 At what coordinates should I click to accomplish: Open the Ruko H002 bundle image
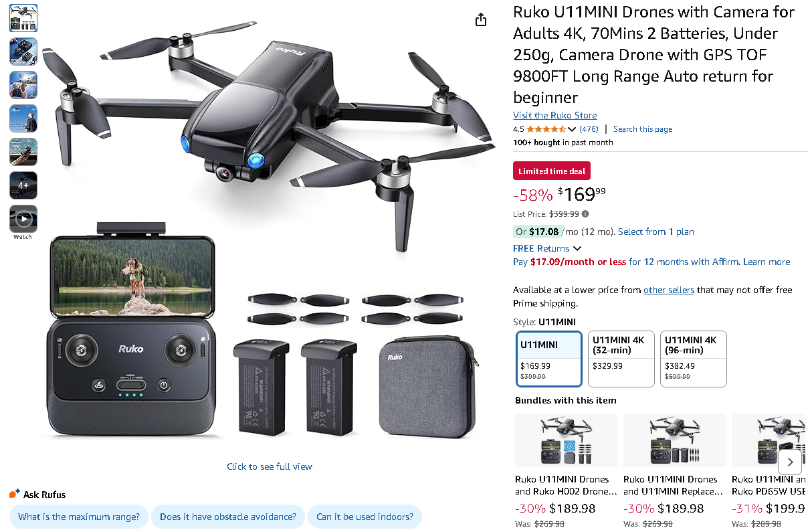pyautogui.click(x=566, y=440)
